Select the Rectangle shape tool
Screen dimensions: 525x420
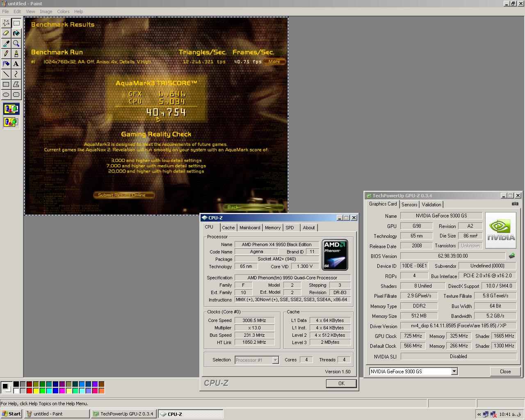6,84
